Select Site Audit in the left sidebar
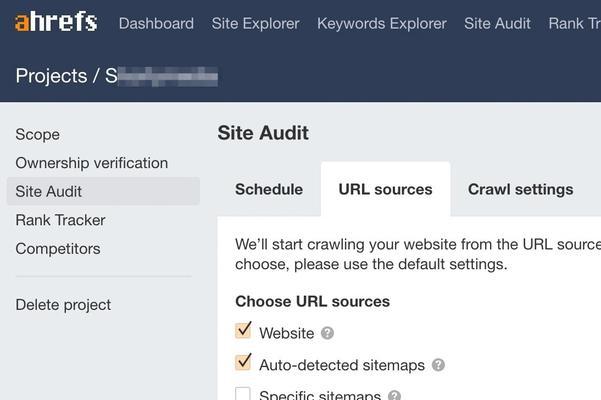This screenshot has height=400, width=601. (103, 191)
